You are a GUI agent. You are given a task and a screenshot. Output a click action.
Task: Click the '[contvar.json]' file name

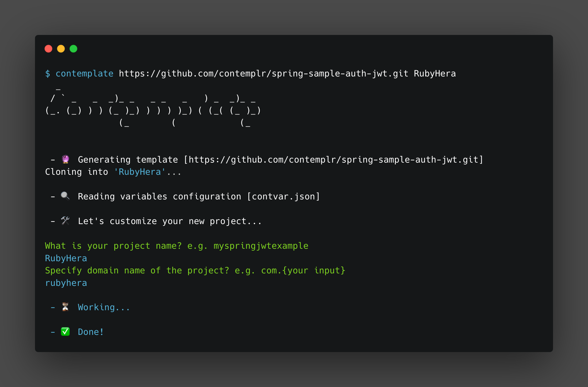283,197
